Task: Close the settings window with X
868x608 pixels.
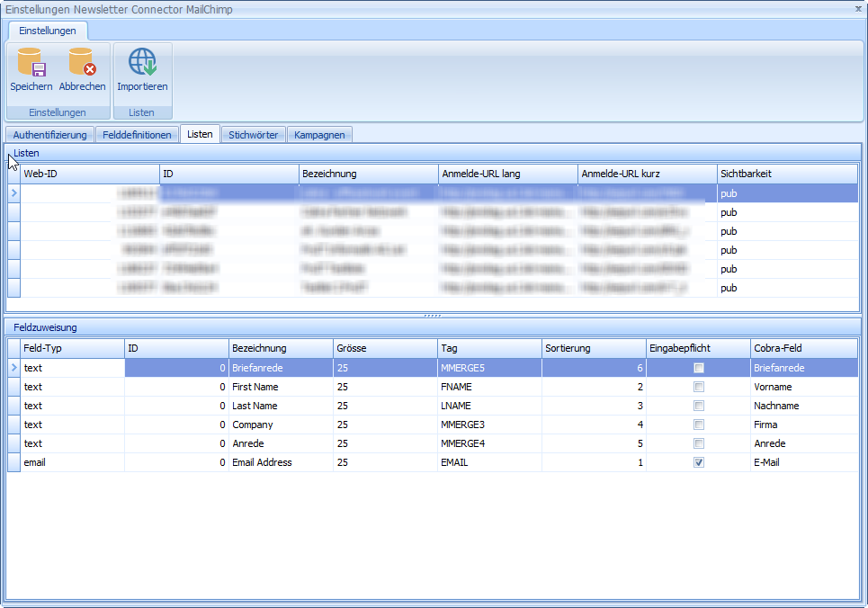Action: click(859, 7)
